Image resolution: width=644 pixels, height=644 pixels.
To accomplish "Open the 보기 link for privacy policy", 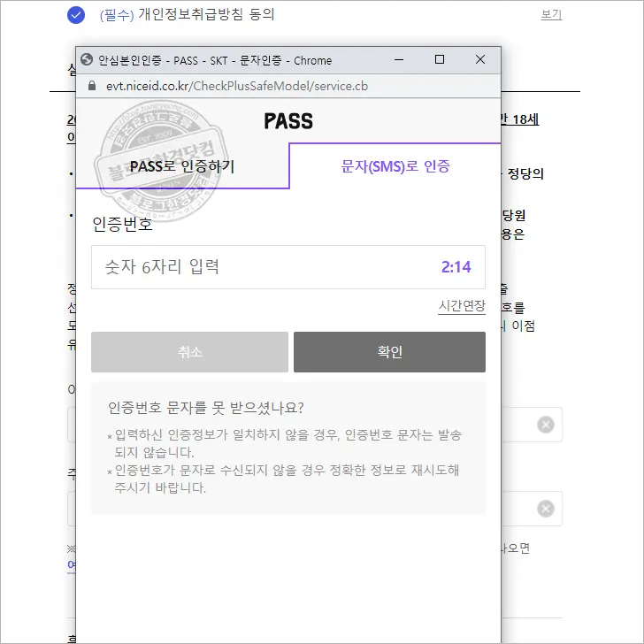I will coord(551,14).
